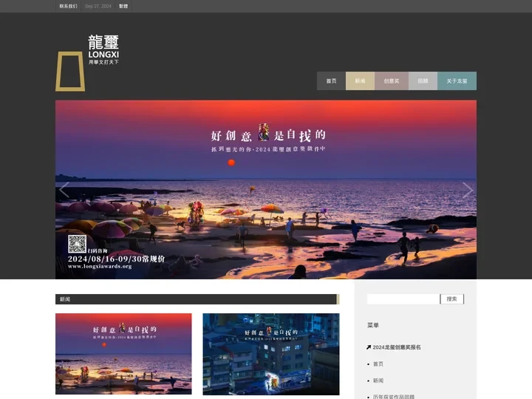
Task: Show the previous slide with the left arrow
Action: click(64, 190)
